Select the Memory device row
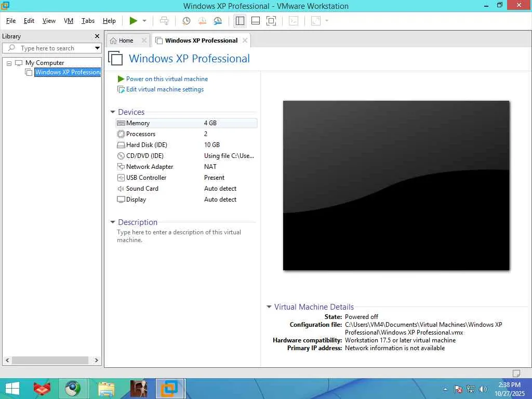Screen dimensions: 532x399 coord(187,123)
